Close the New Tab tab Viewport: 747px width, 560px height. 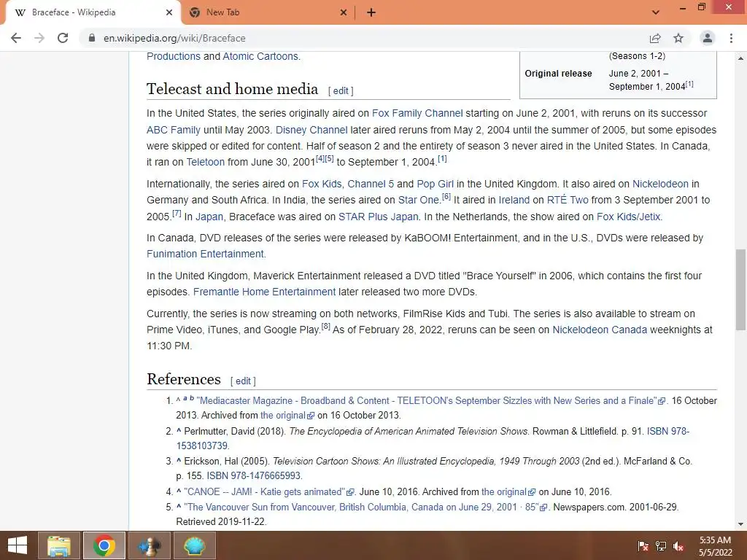pos(344,12)
